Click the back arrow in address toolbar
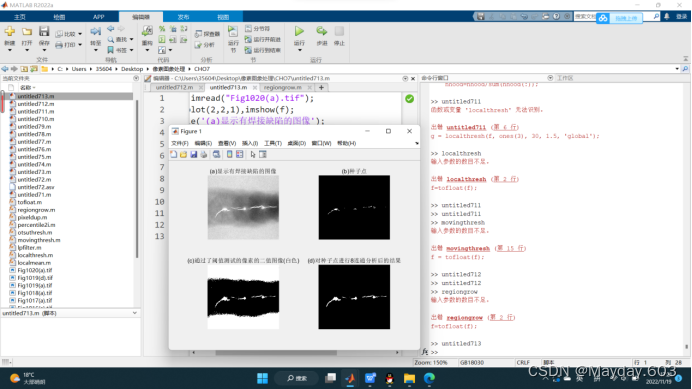This screenshot has width=692, height=389. click(x=5, y=69)
